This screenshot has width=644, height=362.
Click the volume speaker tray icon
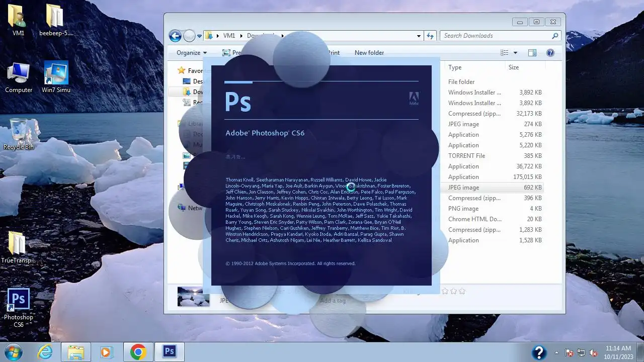(x=593, y=352)
